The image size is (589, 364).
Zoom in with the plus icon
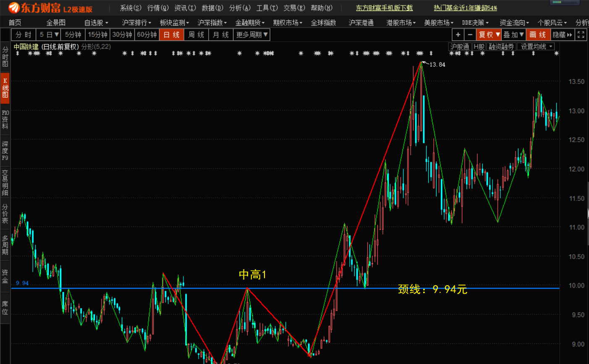tap(458, 35)
